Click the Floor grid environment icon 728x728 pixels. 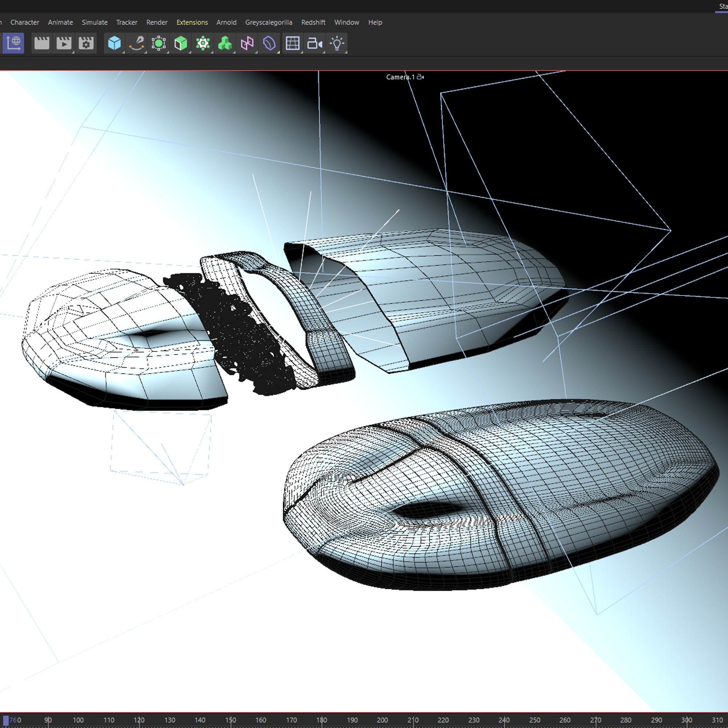[x=293, y=43]
